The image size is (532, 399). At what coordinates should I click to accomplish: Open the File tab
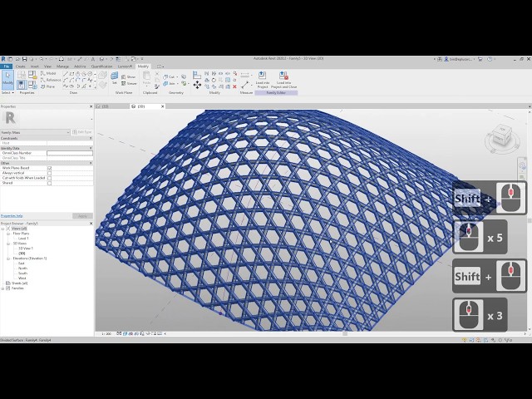click(x=6, y=66)
